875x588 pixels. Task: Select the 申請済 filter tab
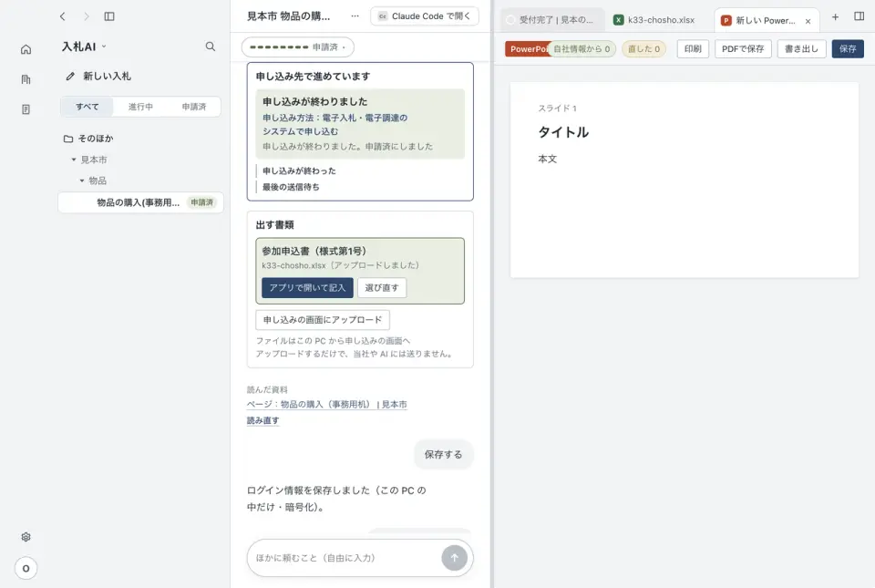coord(193,107)
